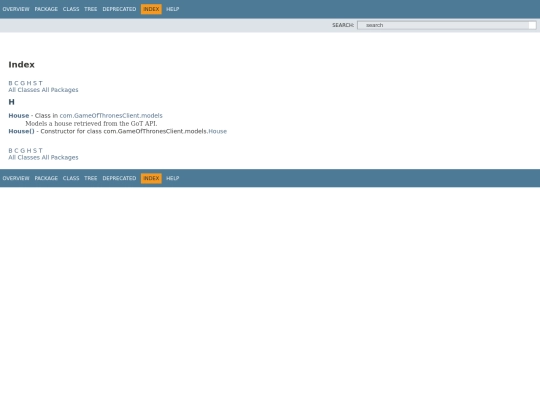
Task: Jump to letter G in lower index
Action: [22, 150]
